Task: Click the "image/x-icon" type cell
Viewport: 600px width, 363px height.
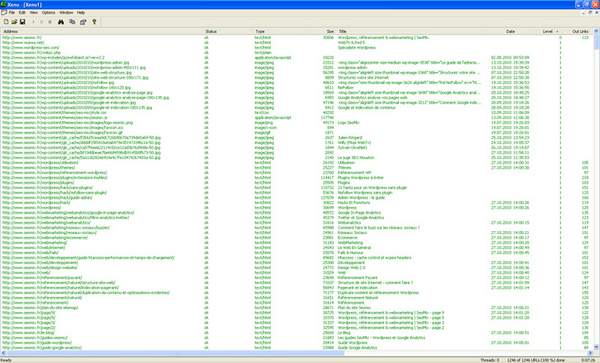Action: point(266,128)
